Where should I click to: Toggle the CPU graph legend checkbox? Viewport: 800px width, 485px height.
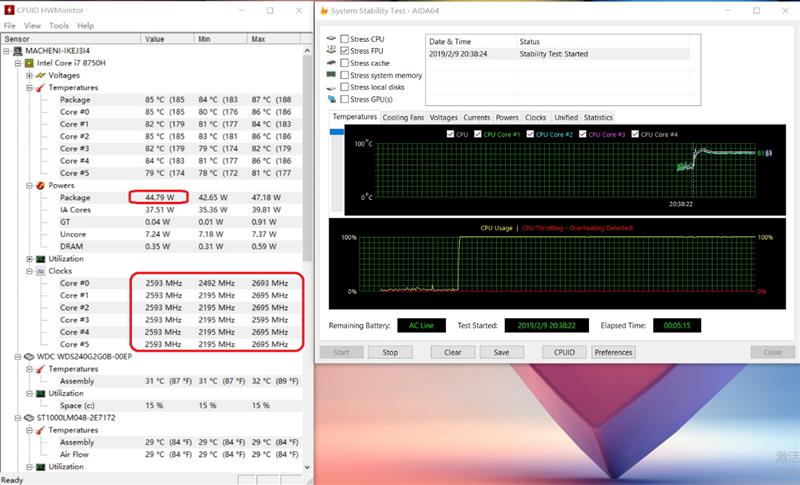coord(450,134)
